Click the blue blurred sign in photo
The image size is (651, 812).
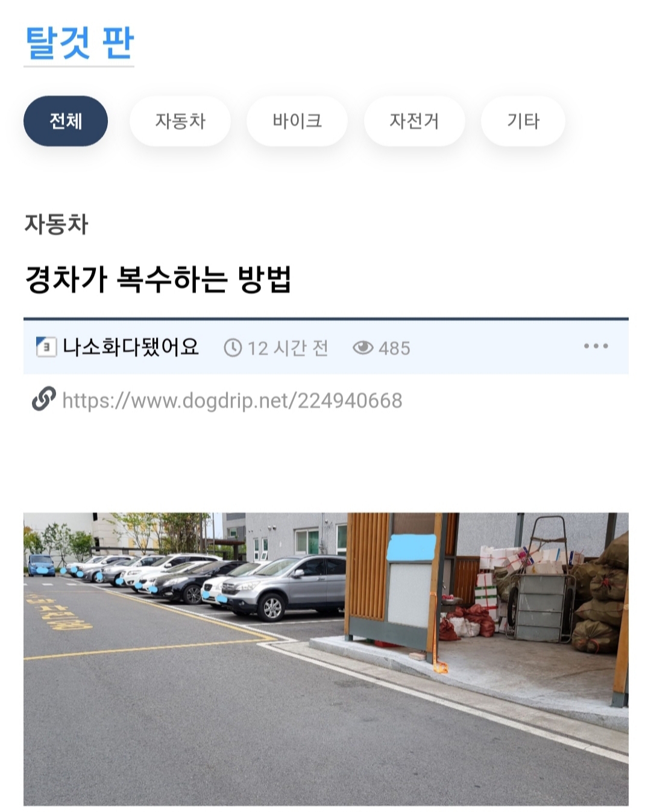(x=411, y=548)
